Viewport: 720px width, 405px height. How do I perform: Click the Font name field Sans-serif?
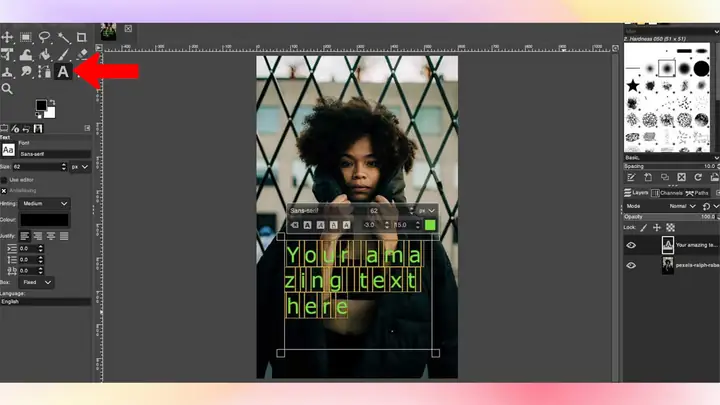coord(54,154)
